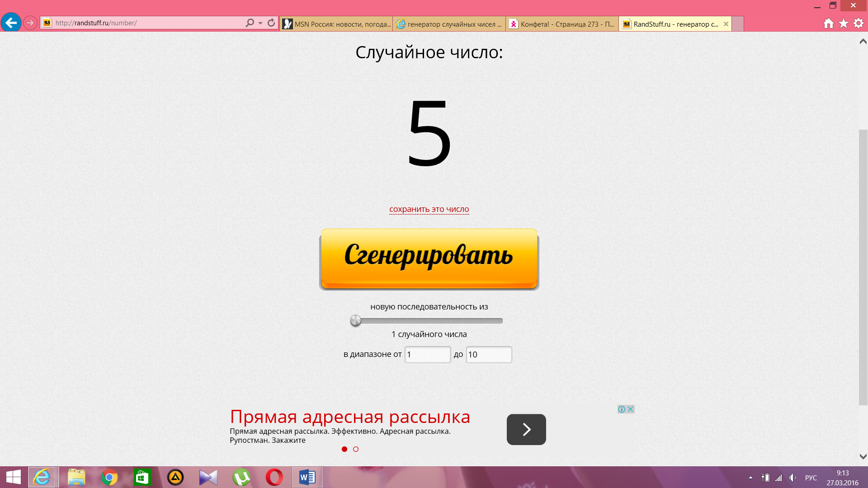Click the ad next arrow button
Screen dimensions: 868x488
point(526,429)
